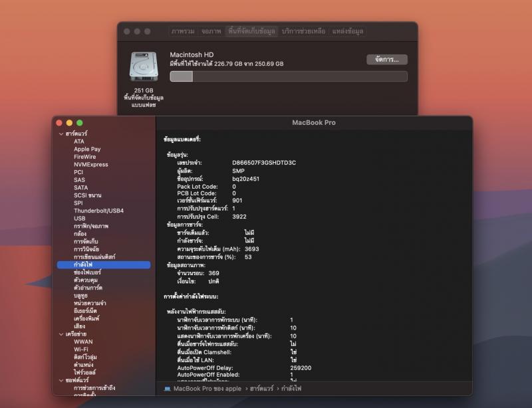
Task: Select NVMExpress in the sidebar
Action: (x=91, y=165)
